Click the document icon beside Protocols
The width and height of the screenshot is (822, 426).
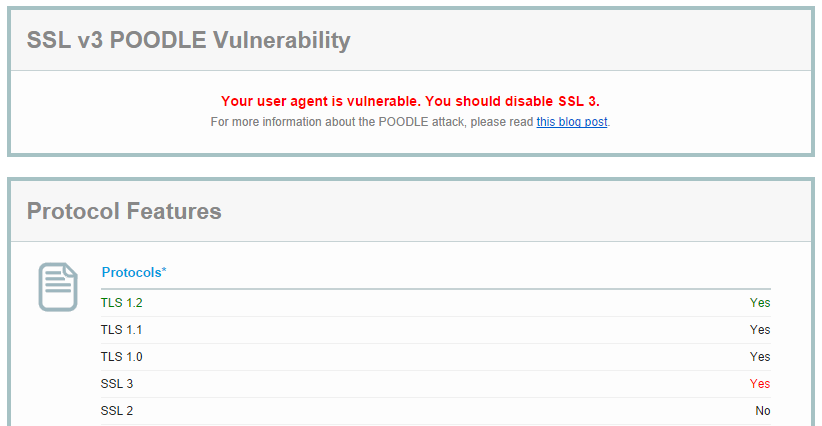click(x=57, y=287)
